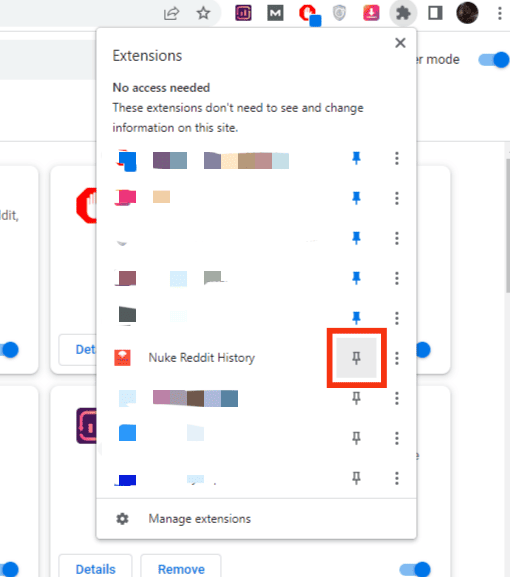Toggle Developer mode switch
The image size is (510, 577).
click(x=493, y=60)
